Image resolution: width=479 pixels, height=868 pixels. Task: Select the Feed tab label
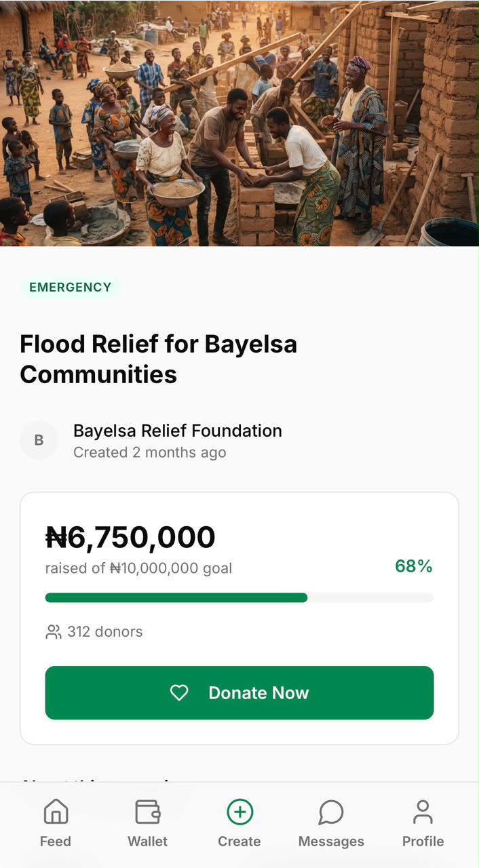(x=56, y=841)
